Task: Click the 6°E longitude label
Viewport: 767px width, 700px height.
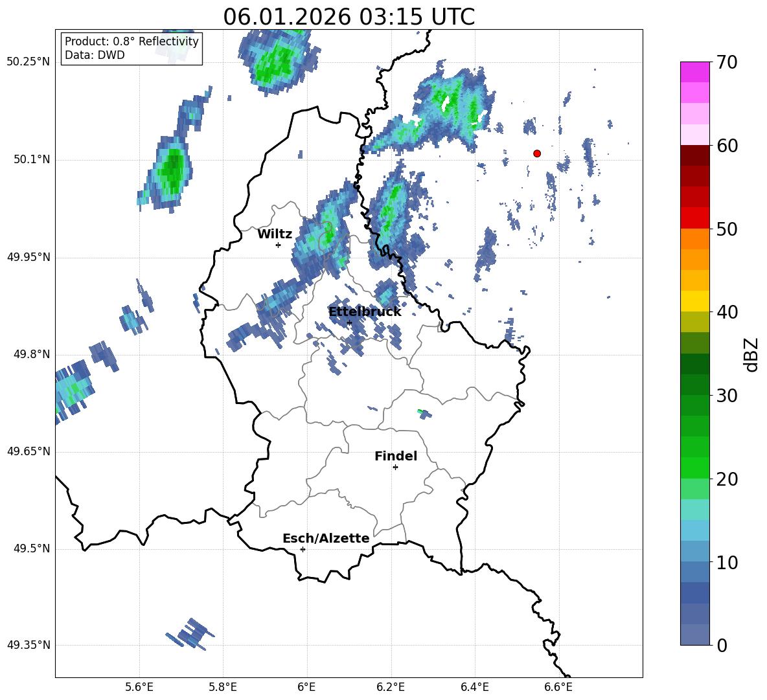Action: 306,688
